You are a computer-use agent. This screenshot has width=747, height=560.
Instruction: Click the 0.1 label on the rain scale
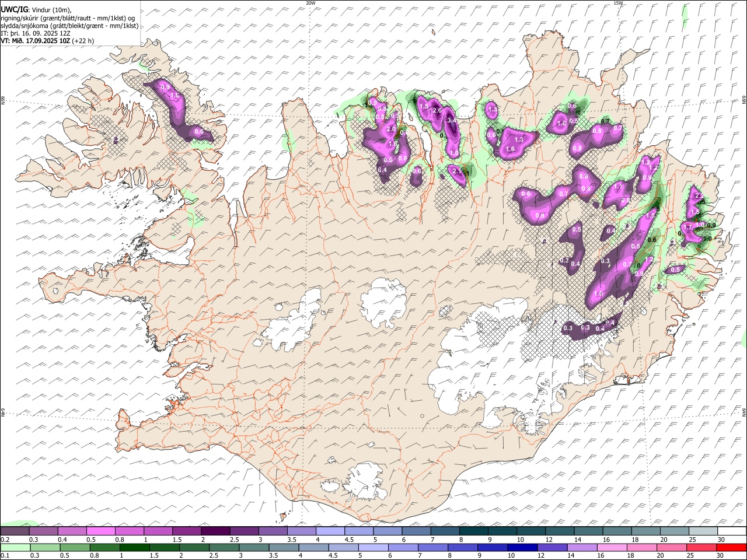[4, 555]
